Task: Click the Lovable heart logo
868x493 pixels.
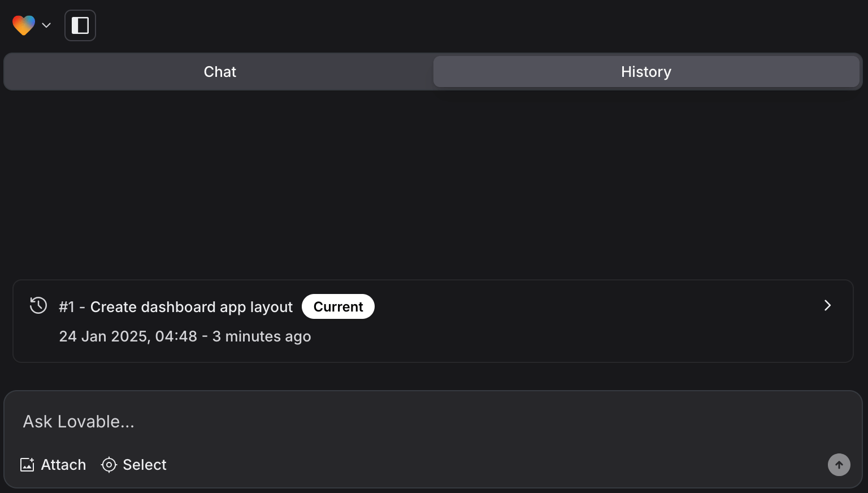Action: click(24, 25)
